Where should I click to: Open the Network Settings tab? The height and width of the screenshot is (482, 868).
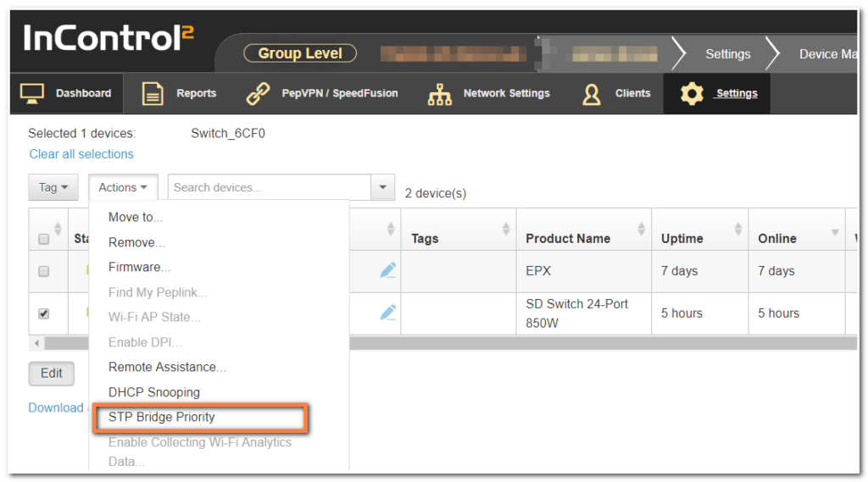(x=489, y=93)
